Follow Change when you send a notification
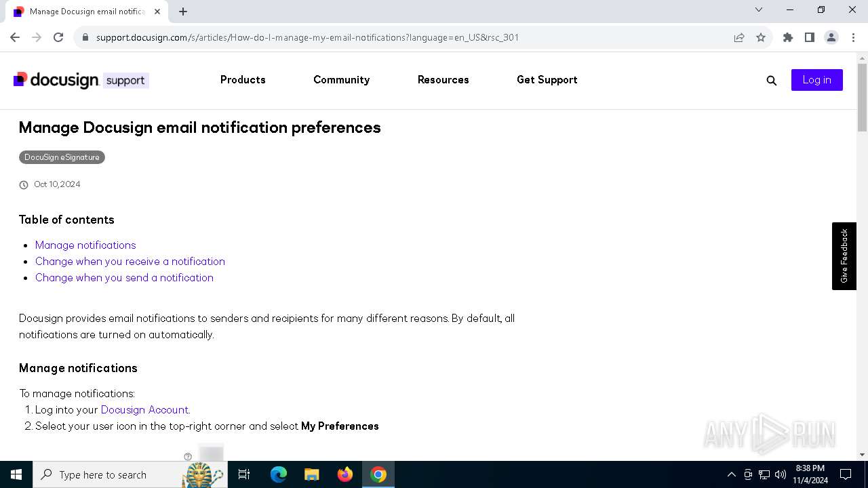This screenshot has width=868, height=488. point(124,277)
